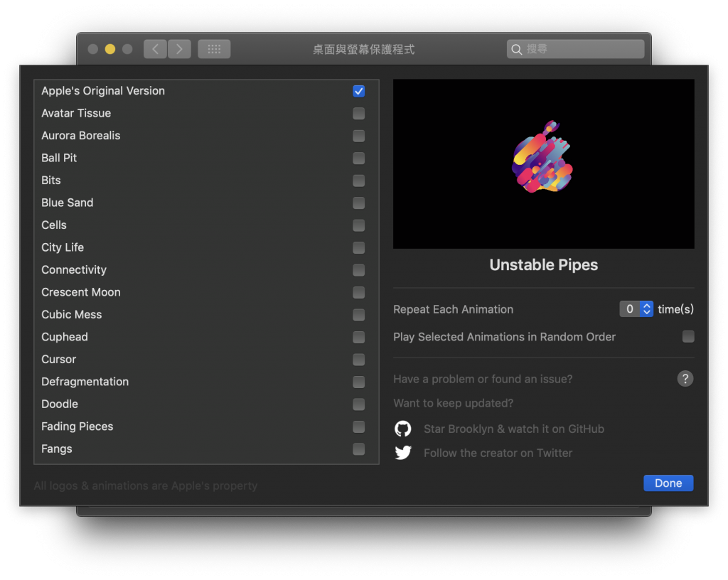Viewport: 728px width, 580px height.
Task: Enable the Cubic Mess checkbox
Action: pyautogui.click(x=358, y=315)
